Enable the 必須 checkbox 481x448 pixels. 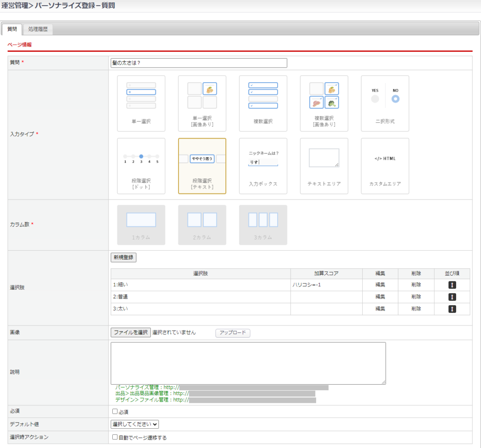[115, 411]
